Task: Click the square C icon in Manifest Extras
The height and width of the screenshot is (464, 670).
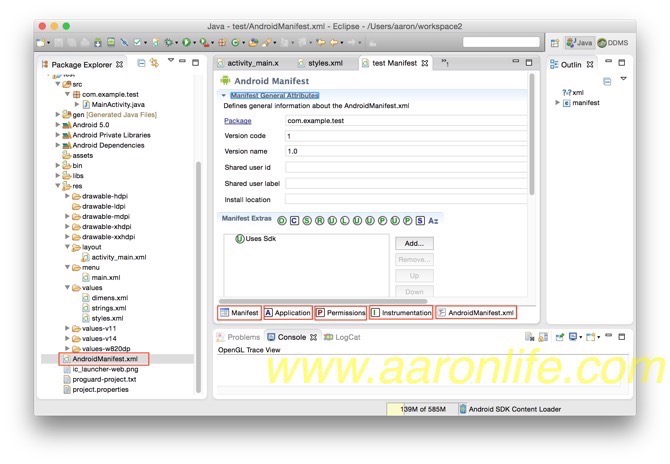Action: [x=294, y=220]
